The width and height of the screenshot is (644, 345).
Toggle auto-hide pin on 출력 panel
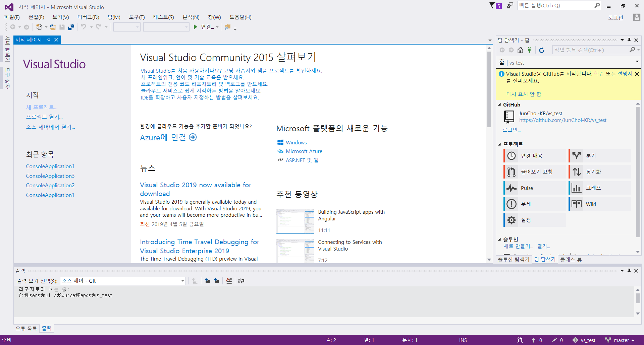coord(629,271)
